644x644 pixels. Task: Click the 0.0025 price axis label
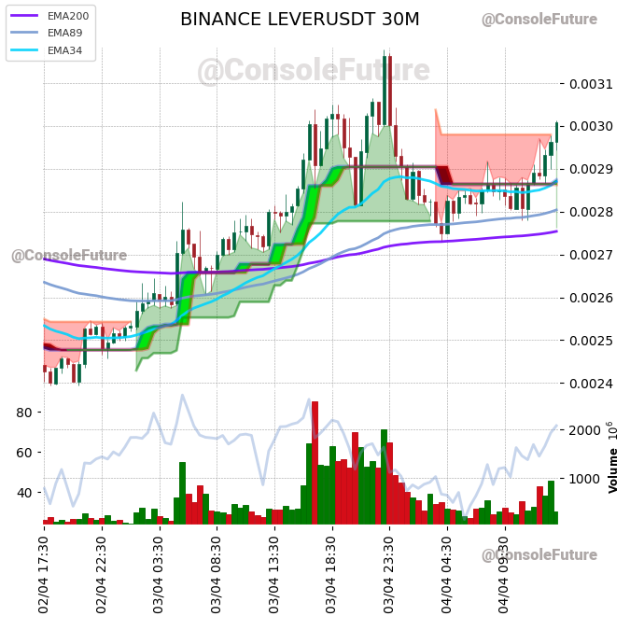tap(591, 341)
